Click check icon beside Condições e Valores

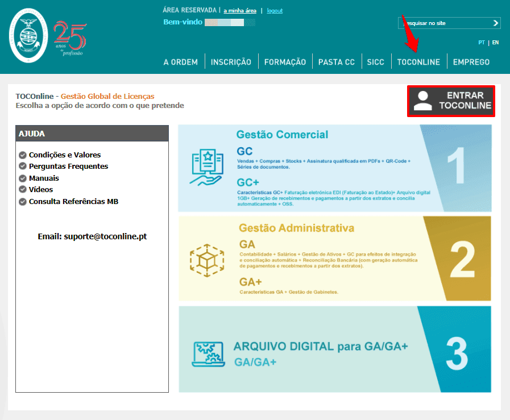click(x=23, y=155)
